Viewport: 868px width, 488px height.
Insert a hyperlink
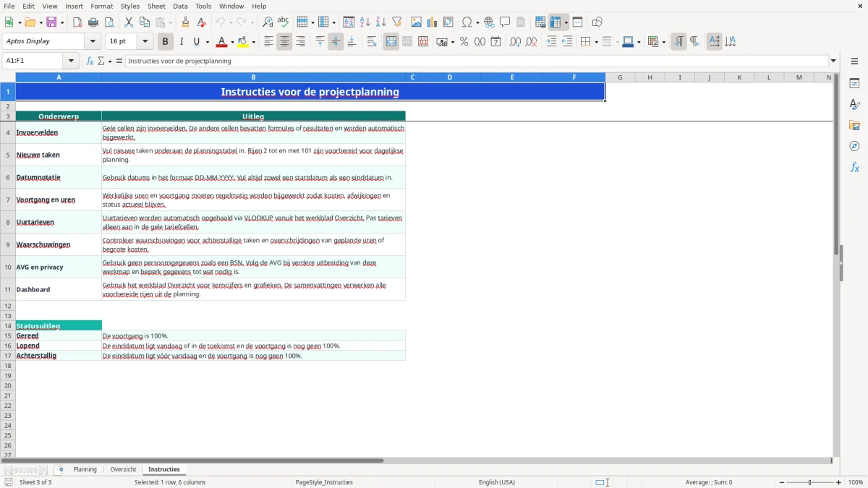(x=489, y=22)
